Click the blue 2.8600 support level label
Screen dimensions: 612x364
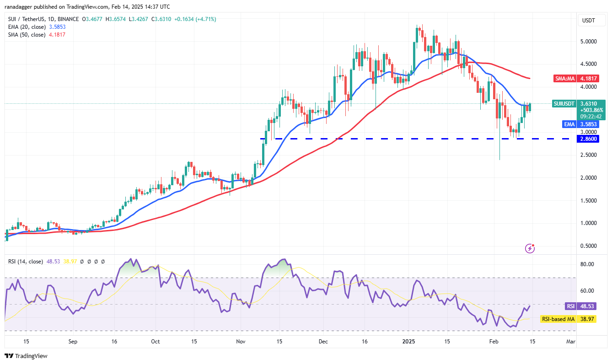point(587,139)
